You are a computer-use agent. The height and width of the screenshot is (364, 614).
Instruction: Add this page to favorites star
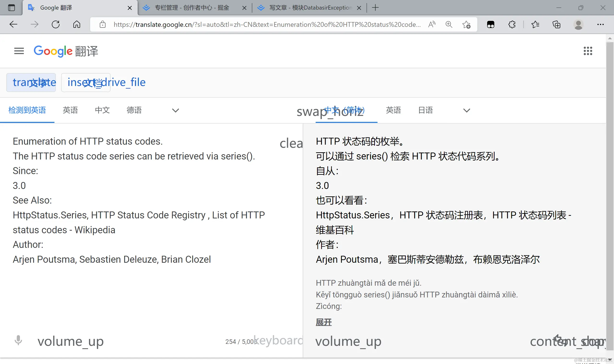click(x=466, y=24)
